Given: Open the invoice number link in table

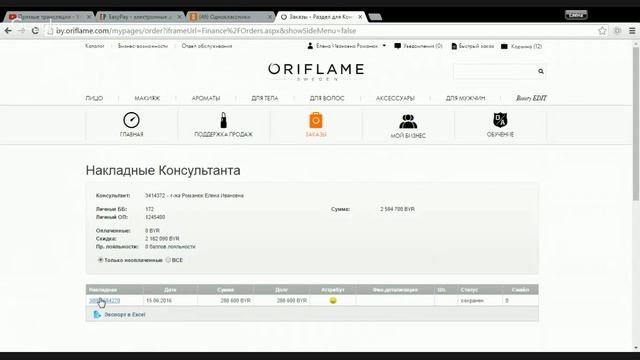Looking at the screenshot, I should pyautogui.click(x=104, y=300).
